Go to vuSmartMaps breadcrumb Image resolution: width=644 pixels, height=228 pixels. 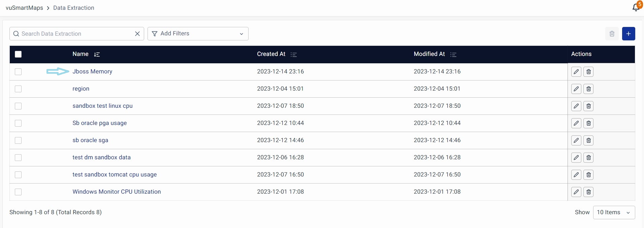[x=24, y=8]
